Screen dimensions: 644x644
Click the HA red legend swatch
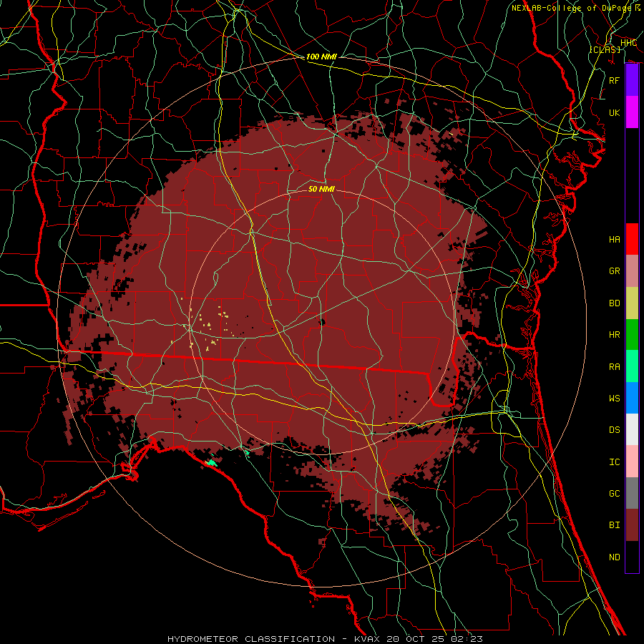[632, 239]
